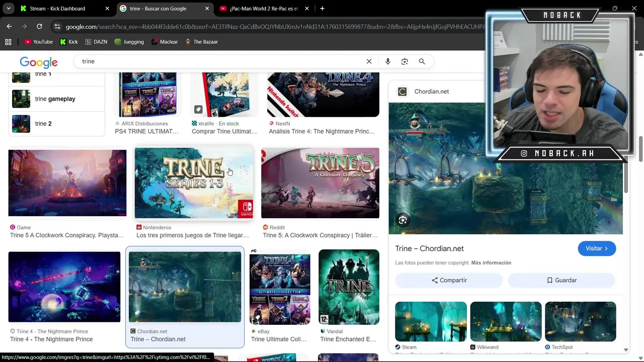The width and height of the screenshot is (644, 362).
Task: Open the DAZN bookmark
Action: 96,42
